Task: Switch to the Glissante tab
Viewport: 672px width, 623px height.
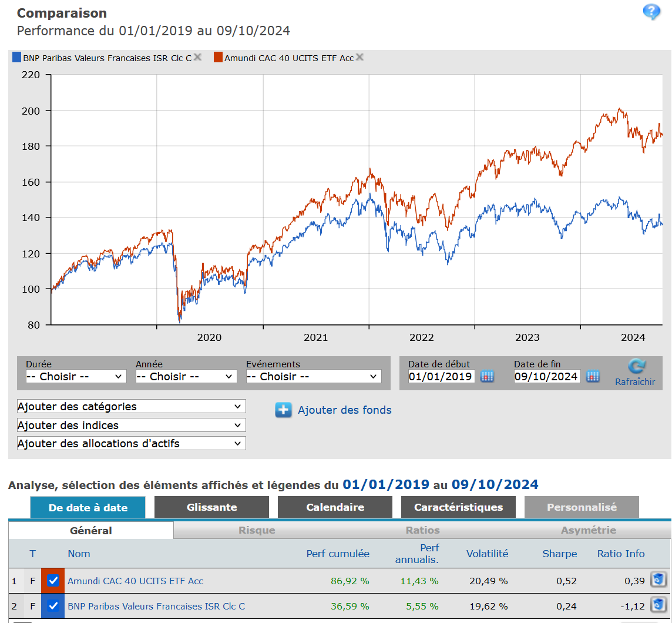Action: coord(211,507)
